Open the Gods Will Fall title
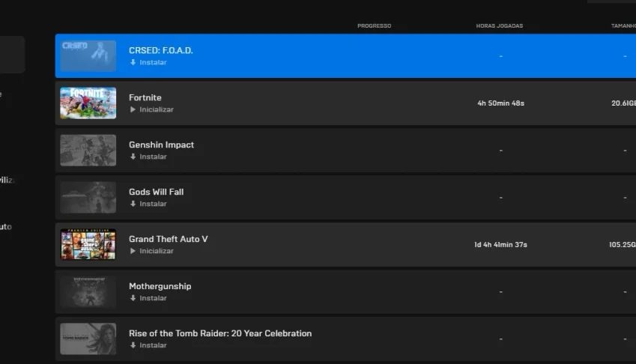The width and height of the screenshot is (636, 364). pyautogui.click(x=156, y=192)
